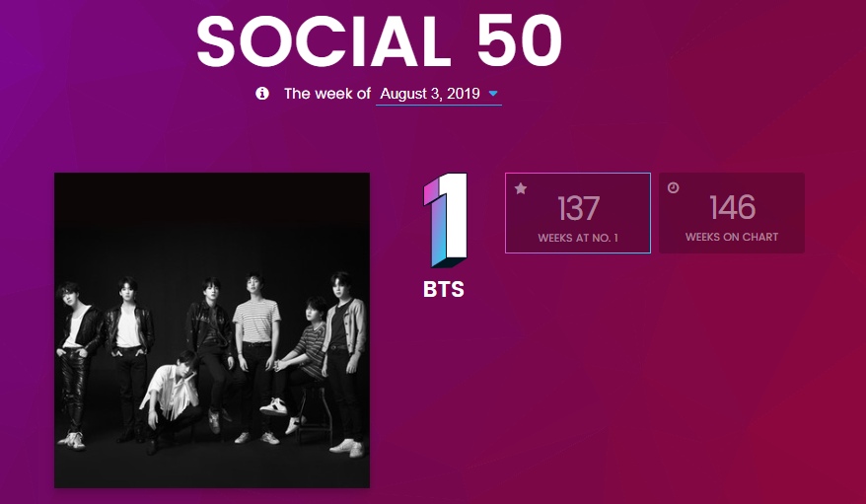Expand the week date dropdown arrow

pos(493,94)
